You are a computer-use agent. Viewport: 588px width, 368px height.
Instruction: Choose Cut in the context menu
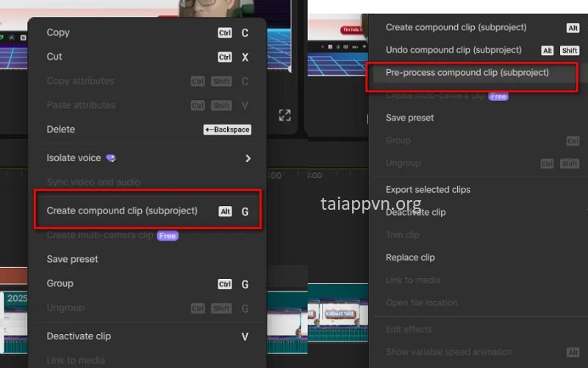click(148, 57)
